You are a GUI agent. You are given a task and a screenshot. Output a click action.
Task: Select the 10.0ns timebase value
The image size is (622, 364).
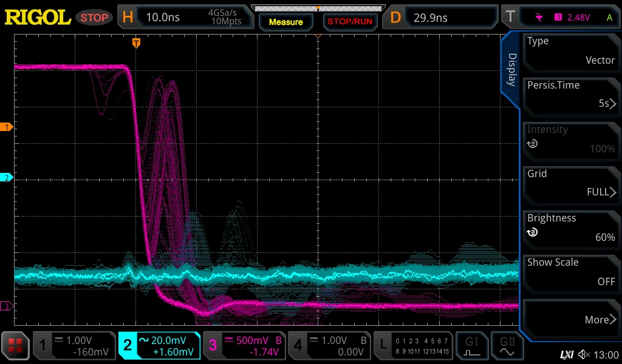[163, 18]
